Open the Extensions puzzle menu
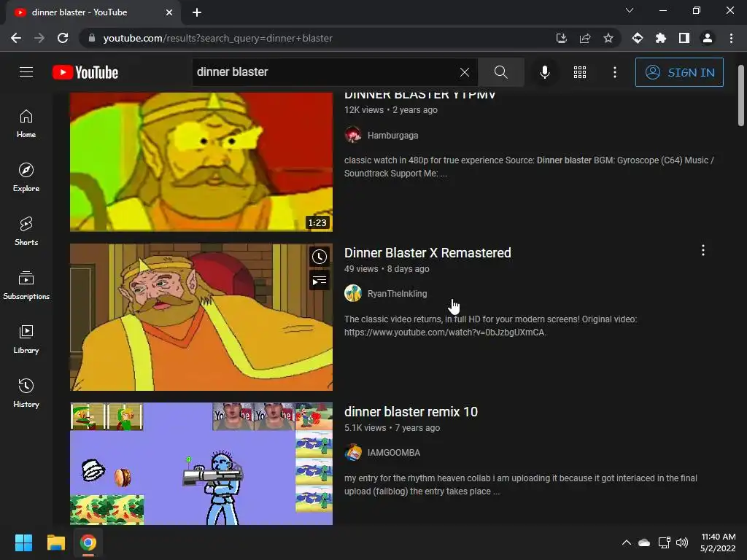 click(661, 38)
